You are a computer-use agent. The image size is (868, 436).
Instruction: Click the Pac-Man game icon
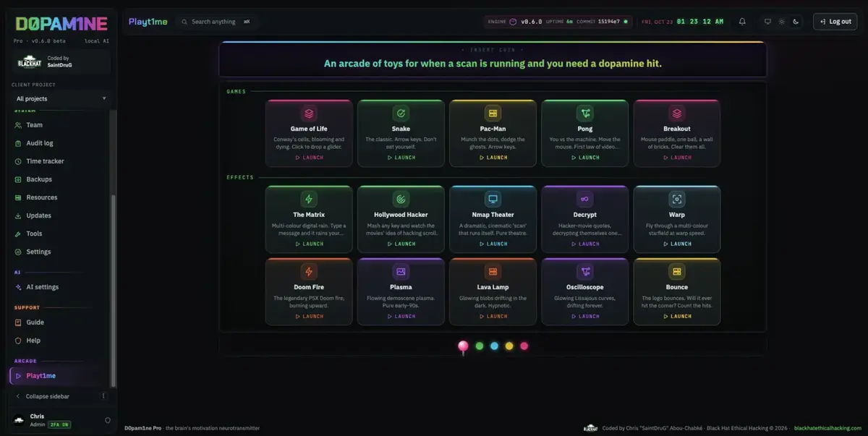pyautogui.click(x=493, y=114)
